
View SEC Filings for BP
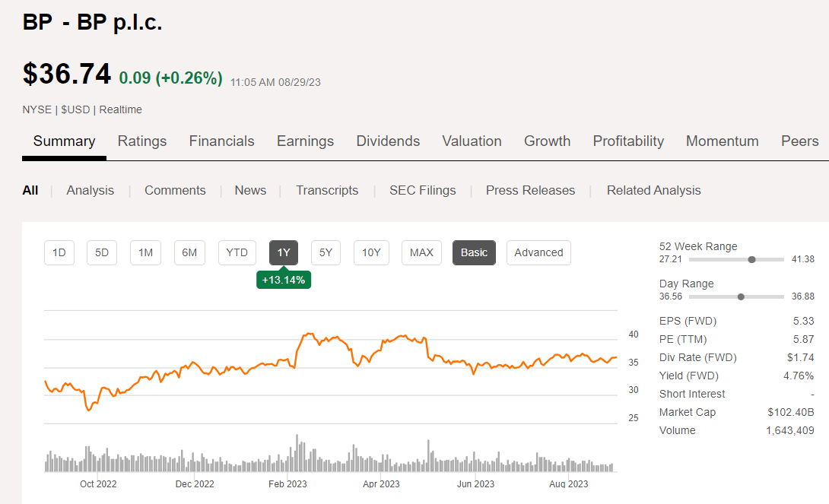pyautogui.click(x=422, y=190)
